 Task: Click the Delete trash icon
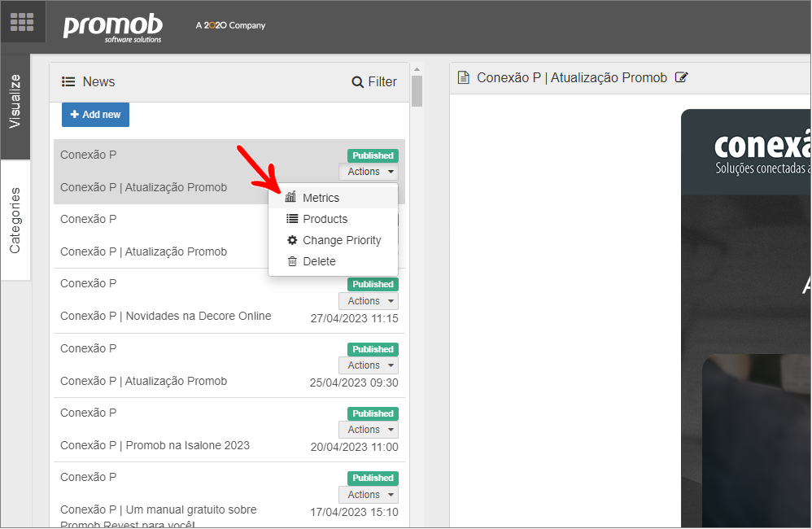tap(292, 261)
